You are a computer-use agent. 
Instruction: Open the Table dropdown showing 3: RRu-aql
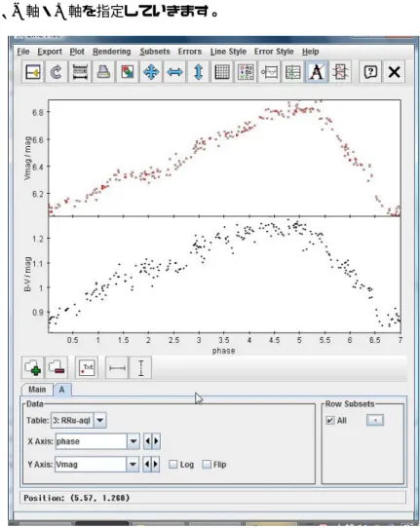(79, 420)
